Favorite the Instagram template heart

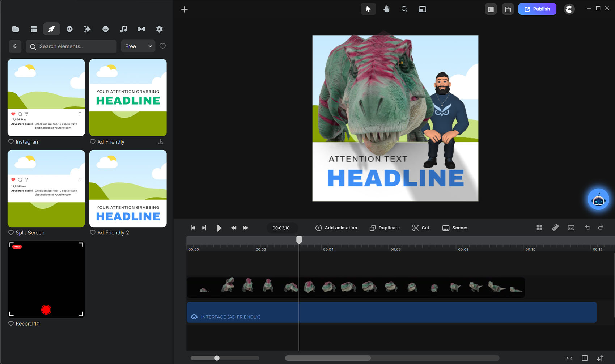click(x=11, y=142)
